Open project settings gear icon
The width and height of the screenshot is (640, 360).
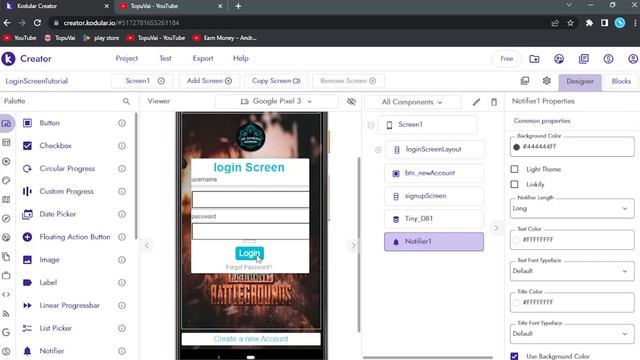pos(547,81)
